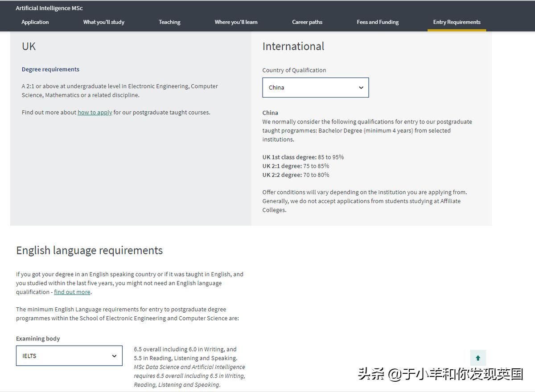The image size is (535, 392).
Task: Select the Where you'll learn tab
Action: tap(236, 22)
